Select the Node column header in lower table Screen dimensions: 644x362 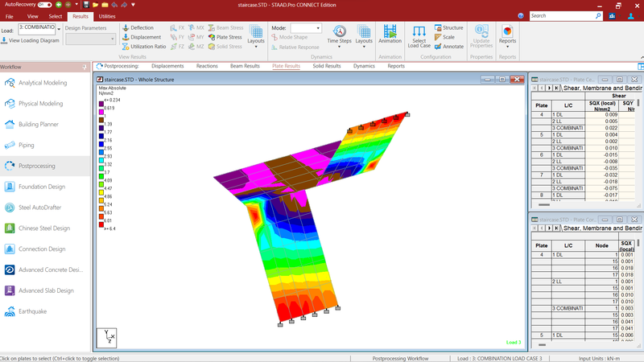pos(601,245)
